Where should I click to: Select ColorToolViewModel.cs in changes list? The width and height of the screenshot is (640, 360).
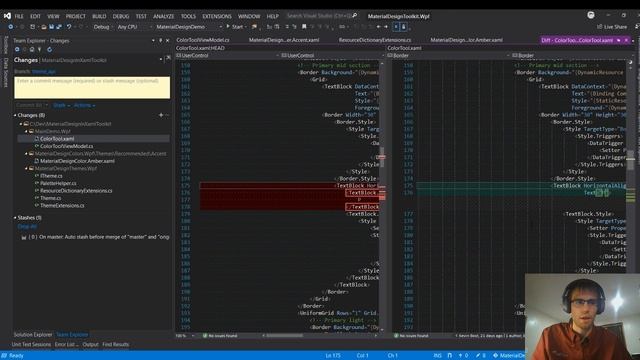pyautogui.click(x=67, y=146)
